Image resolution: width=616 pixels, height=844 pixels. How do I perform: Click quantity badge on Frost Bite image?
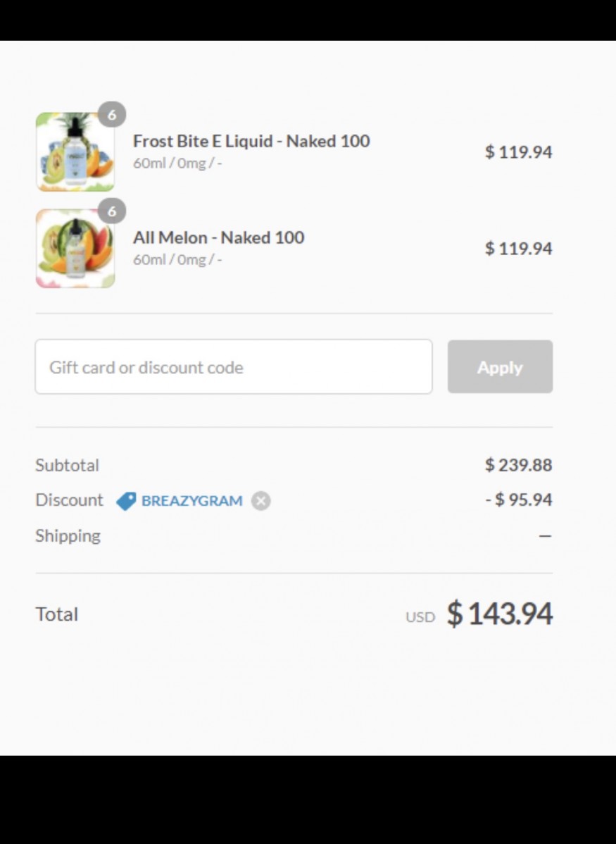coord(111,115)
